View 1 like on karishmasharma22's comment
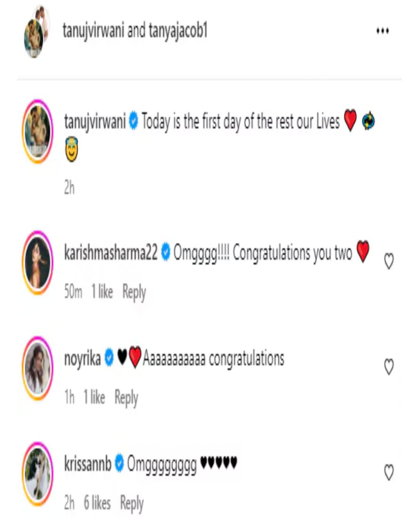The width and height of the screenshot is (402, 532). tap(102, 292)
